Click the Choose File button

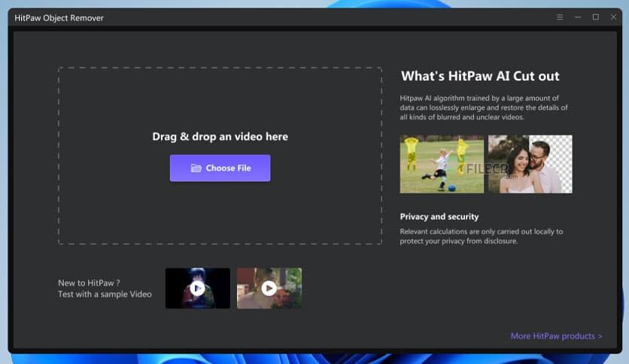[x=220, y=168]
